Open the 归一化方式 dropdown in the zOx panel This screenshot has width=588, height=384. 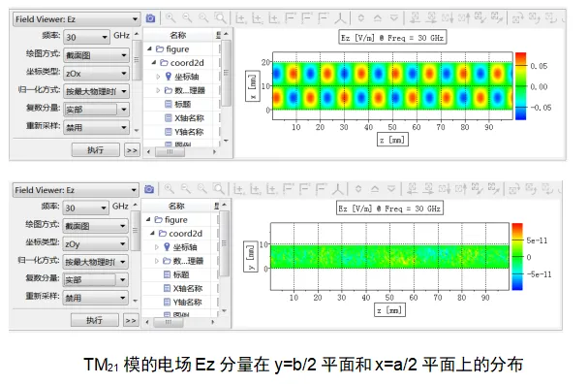[x=96, y=91]
